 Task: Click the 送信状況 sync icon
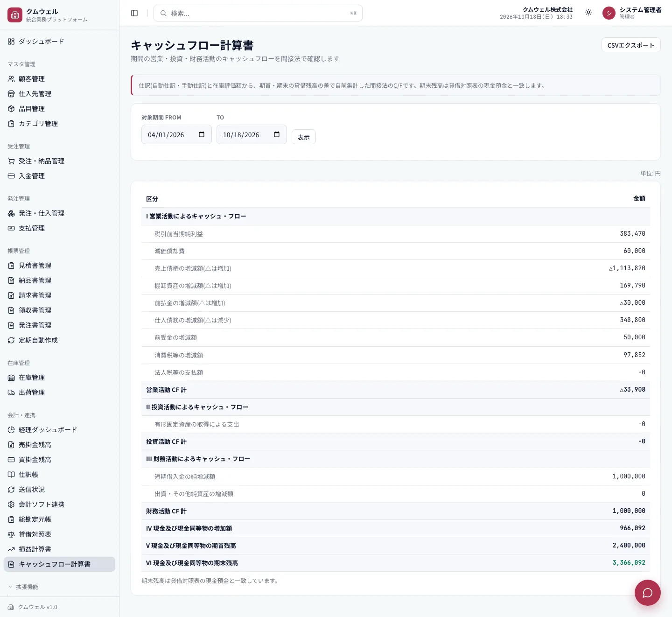click(x=11, y=490)
